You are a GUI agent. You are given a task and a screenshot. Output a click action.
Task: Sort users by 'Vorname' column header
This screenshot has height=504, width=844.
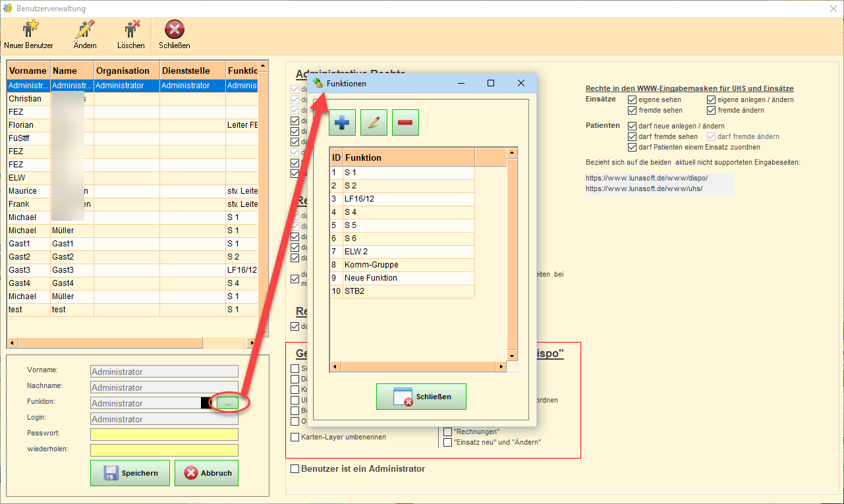28,70
